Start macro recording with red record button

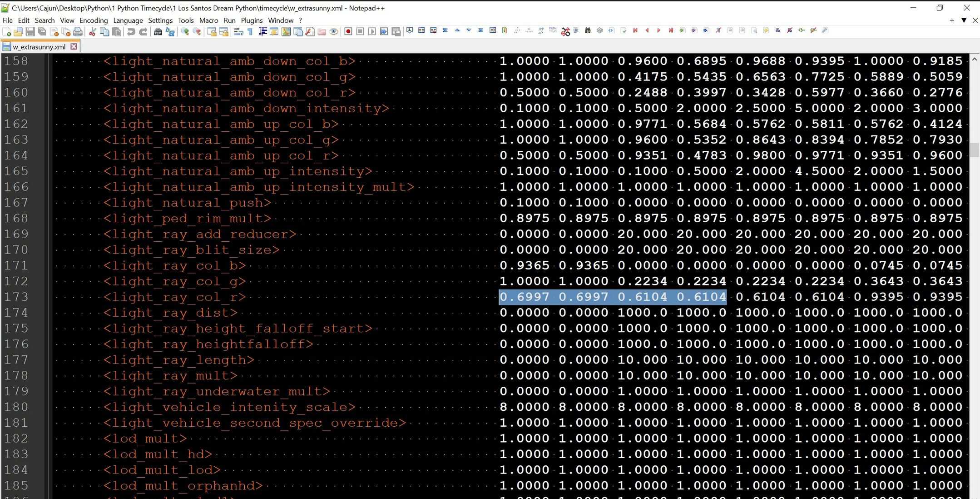click(x=348, y=31)
